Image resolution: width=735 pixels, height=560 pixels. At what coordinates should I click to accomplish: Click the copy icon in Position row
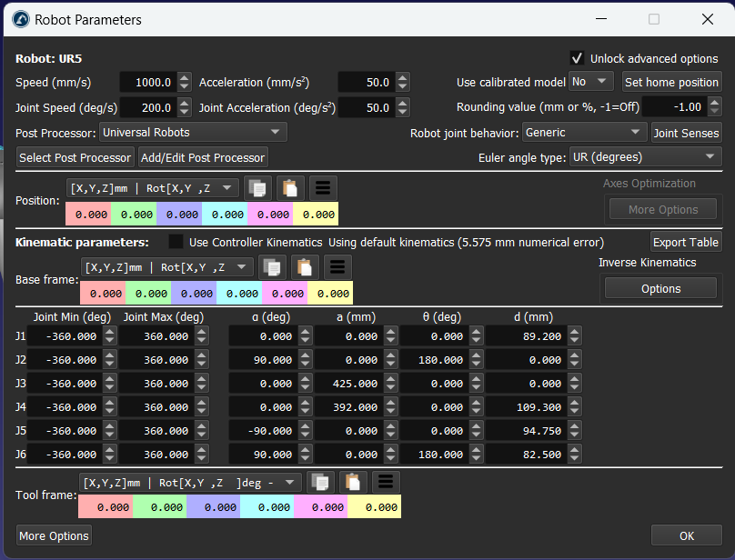coord(259,188)
